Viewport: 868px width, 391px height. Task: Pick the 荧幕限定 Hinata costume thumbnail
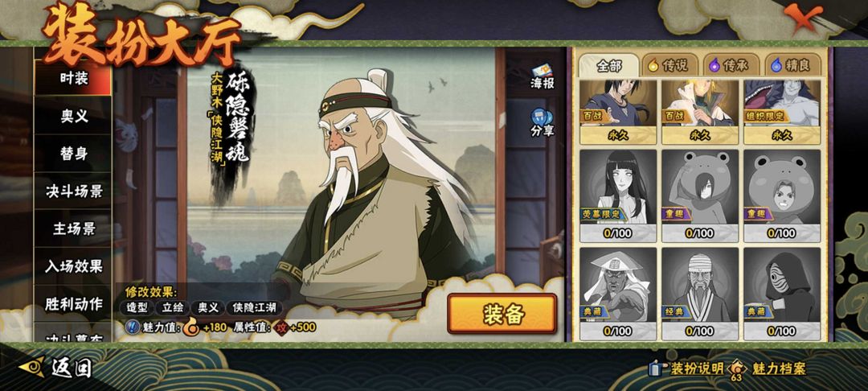[x=618, y=195]
